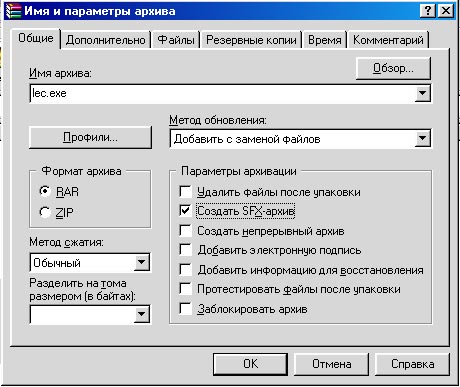Open the Файлы tab

[176, 40]
